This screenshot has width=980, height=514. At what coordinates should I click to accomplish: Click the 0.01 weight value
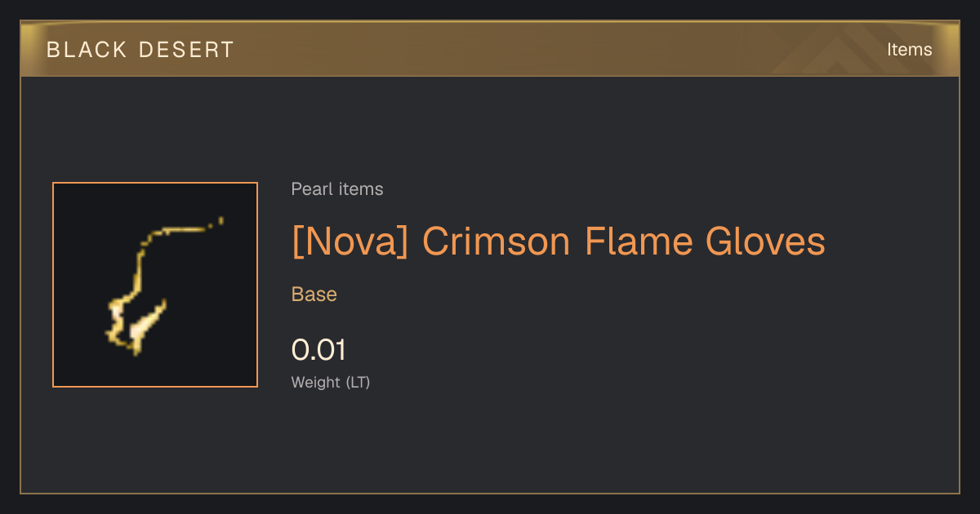pyautogui.click(x=319, y=350)
